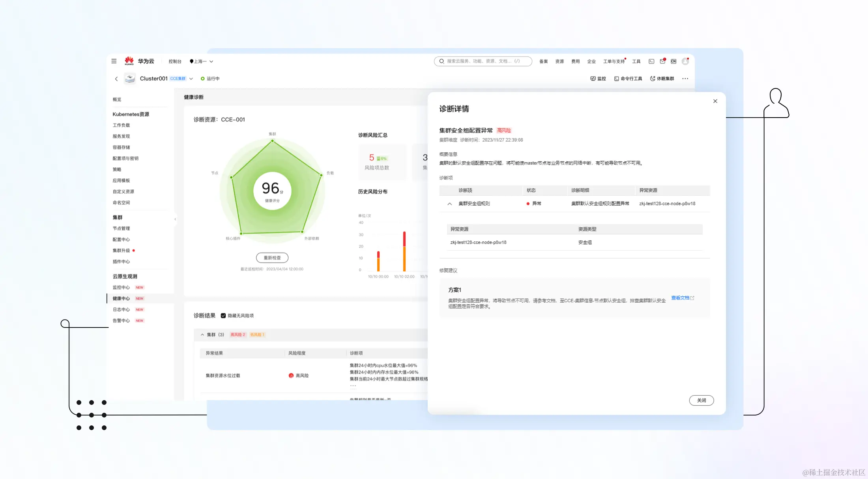This screenshot has width=868, height=479.
Task: Click the 重新检查 recheck button
Action: coord(272,258)
